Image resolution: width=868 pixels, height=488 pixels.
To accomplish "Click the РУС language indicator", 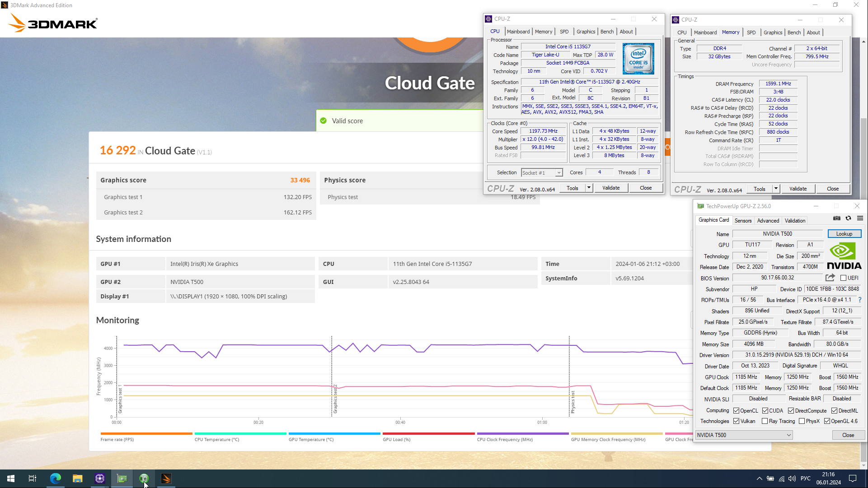I will point(805,479).
